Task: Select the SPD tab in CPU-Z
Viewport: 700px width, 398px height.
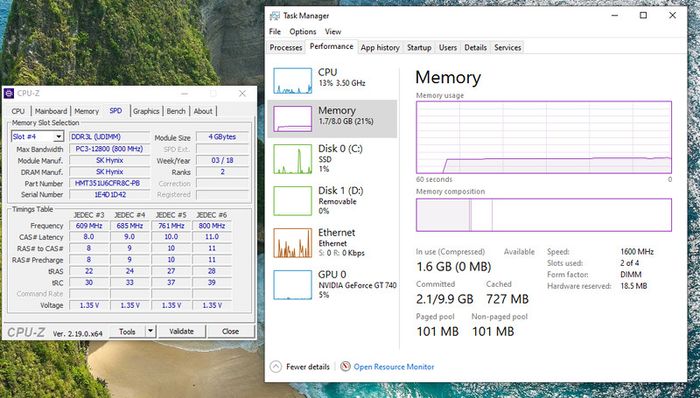Action: pos(116,111)
